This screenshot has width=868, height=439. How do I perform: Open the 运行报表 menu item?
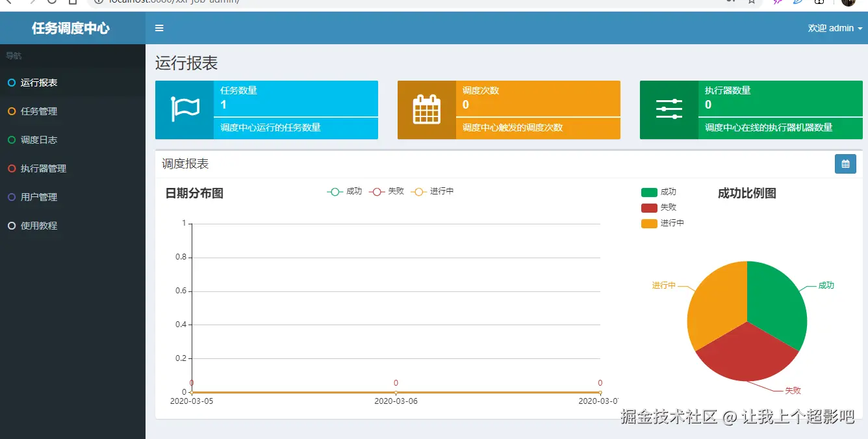[73, 83]
